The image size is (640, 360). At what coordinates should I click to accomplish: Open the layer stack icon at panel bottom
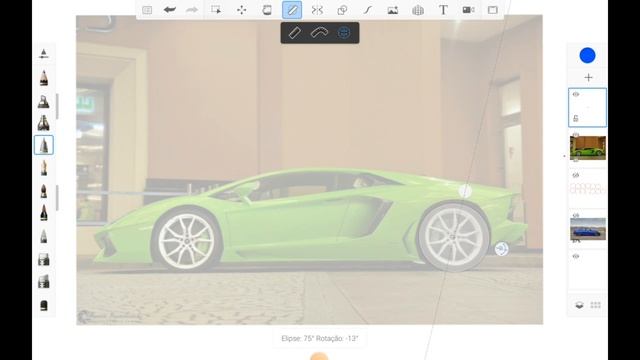pyautogui.click(x=579, y=305)
